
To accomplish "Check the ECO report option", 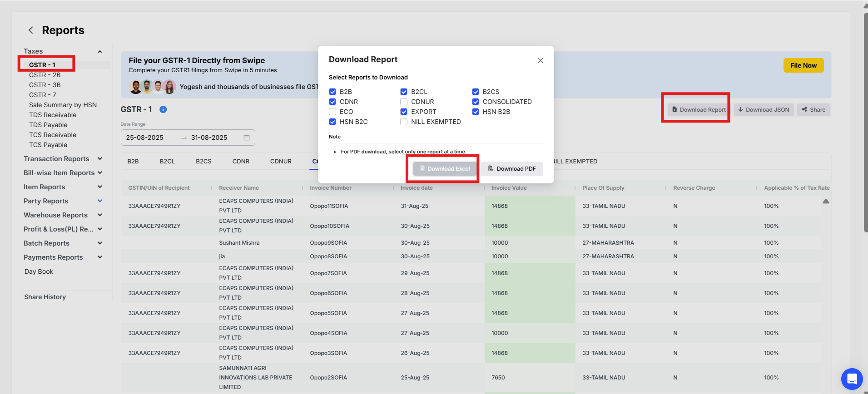I will [x=332, y=112].
